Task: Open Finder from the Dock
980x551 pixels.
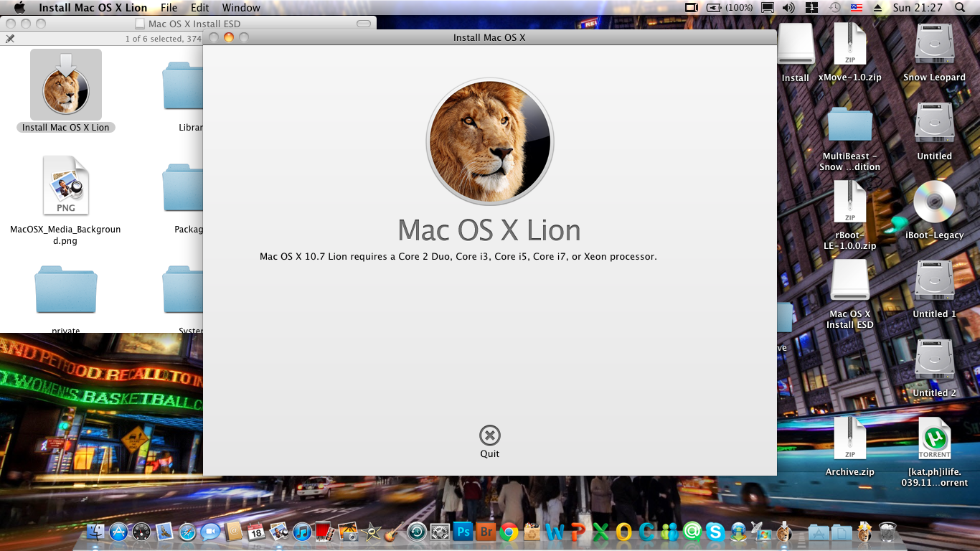Action: (96, 532)
